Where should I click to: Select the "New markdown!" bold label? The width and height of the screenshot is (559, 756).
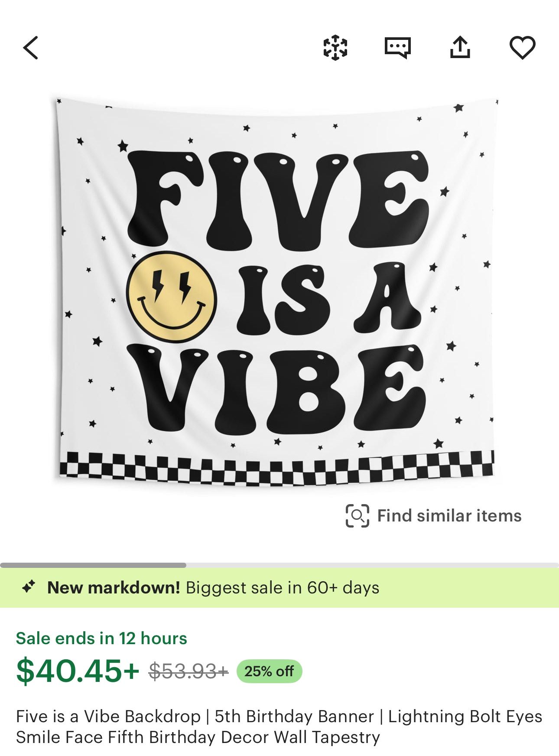tap(114, 588)
